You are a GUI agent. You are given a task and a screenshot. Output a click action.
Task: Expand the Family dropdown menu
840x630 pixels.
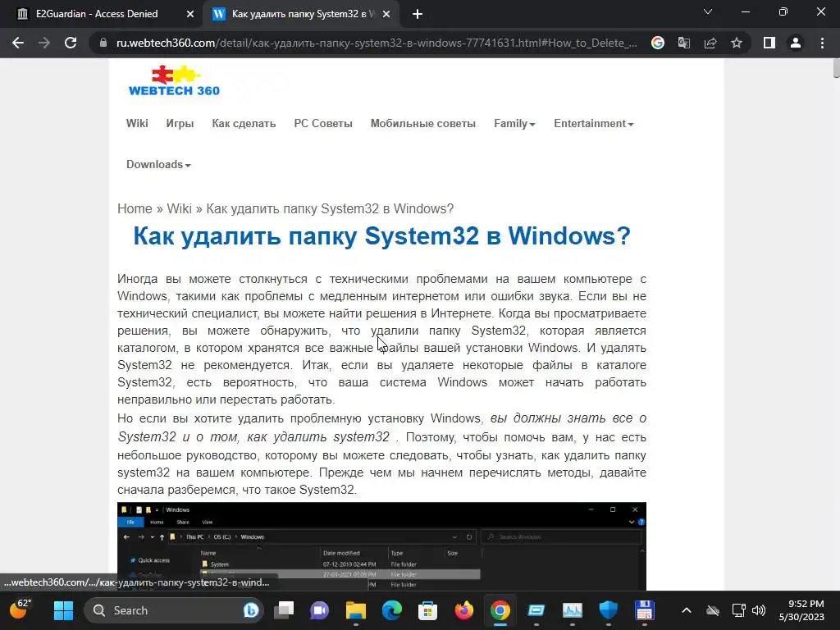pos(514,123)
